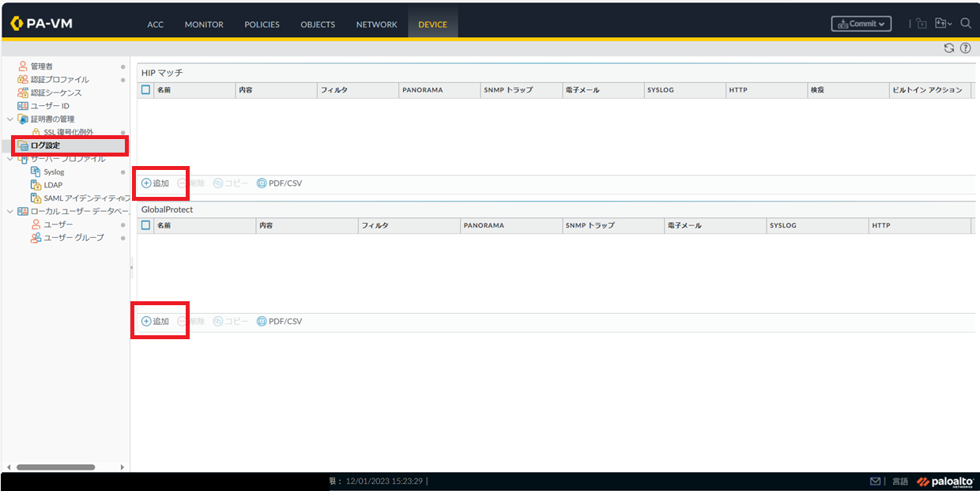Click PDF/CSV export icon under GlobalProtect
Image resolution: width=980 pixels, height=491 pixels.
[x=262, y=322]
